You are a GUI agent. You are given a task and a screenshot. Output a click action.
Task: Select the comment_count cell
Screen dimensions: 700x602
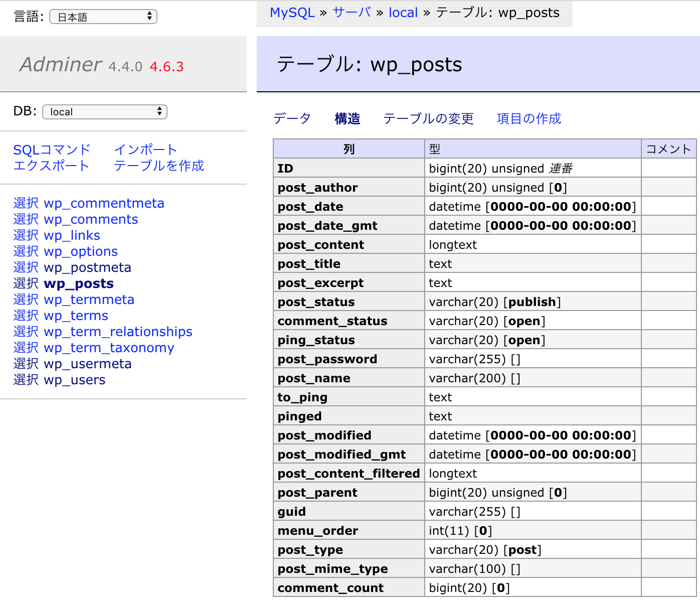[x=349, y=587]
